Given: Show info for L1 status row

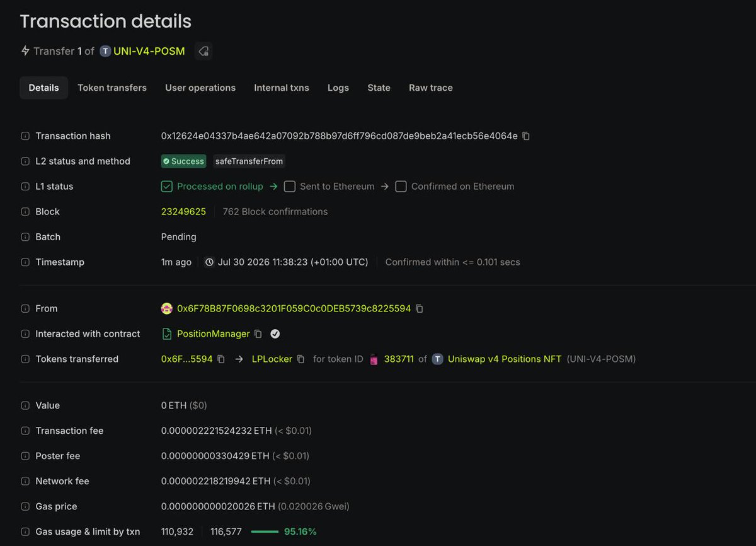Looking at the screenshot, I should [x=25, y=187].
